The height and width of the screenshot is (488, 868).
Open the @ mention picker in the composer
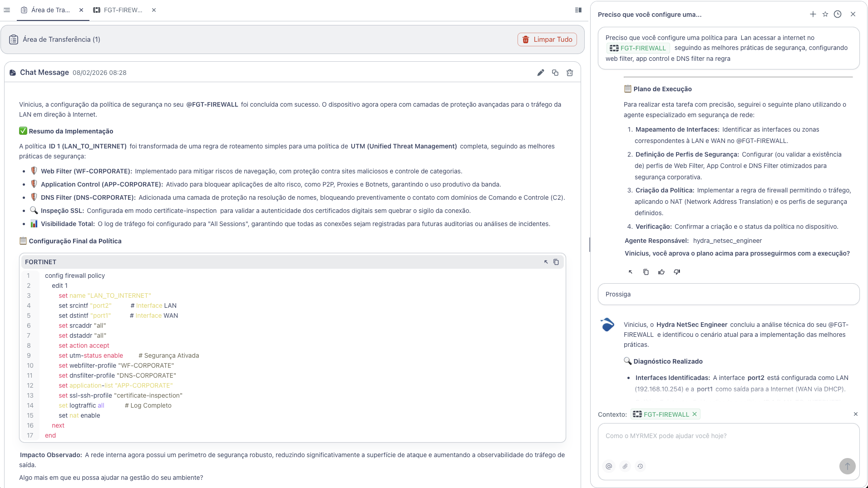tap(608, 466)
